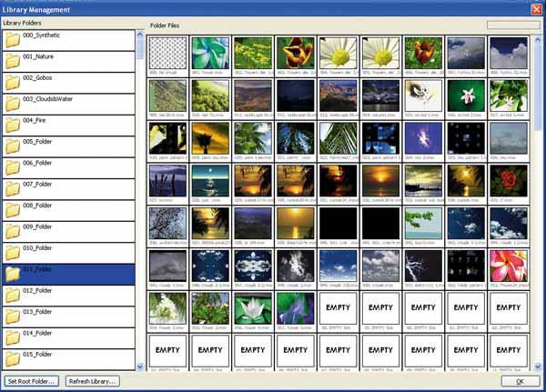The width and height of the screenshot is (546, 392).
Task: Click the Folder Files scroll-down arrow
Action: (538, 367)
